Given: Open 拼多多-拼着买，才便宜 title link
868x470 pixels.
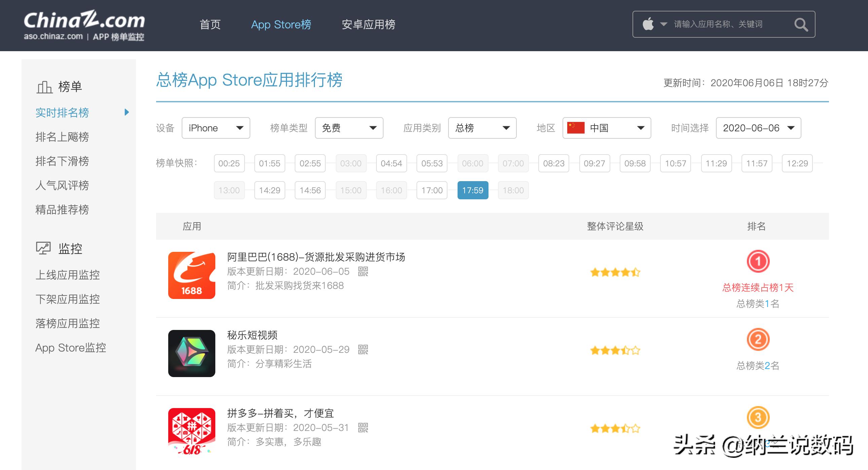Looking at the screenshot, I should [280, 413].
